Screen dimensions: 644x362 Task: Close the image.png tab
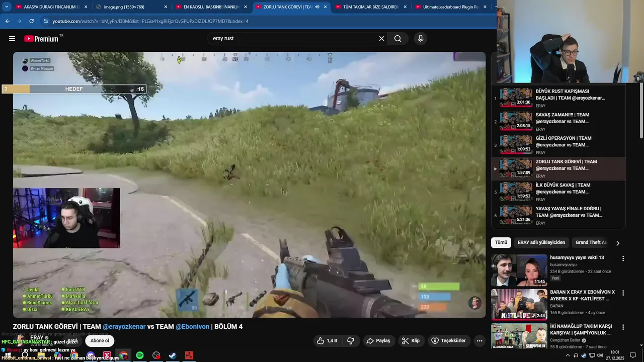point(166,7)
